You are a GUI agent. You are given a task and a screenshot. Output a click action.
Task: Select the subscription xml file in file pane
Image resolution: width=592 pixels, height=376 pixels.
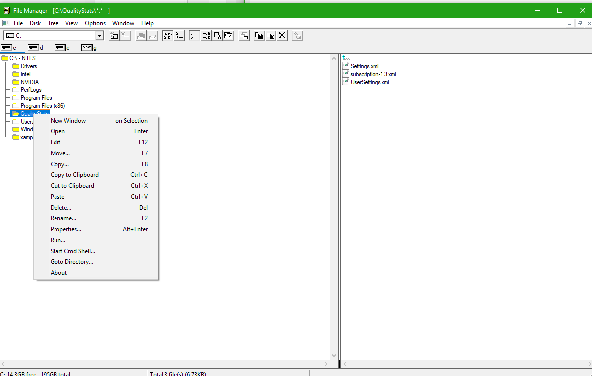[x=370, y=74]
